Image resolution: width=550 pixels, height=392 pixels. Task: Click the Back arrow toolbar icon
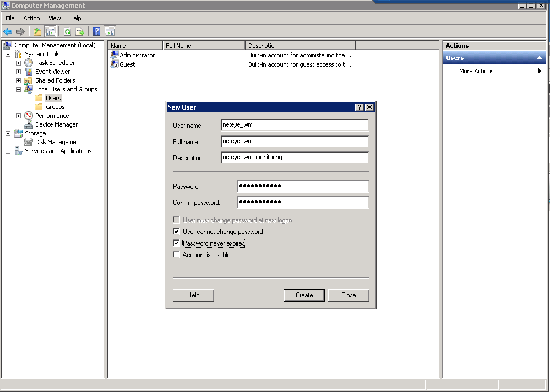click(x=8, y=32)
